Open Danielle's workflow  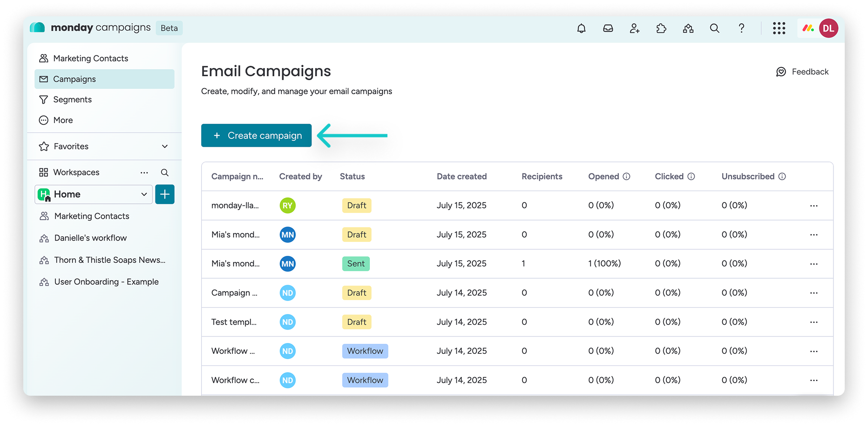tap(90, 238)
